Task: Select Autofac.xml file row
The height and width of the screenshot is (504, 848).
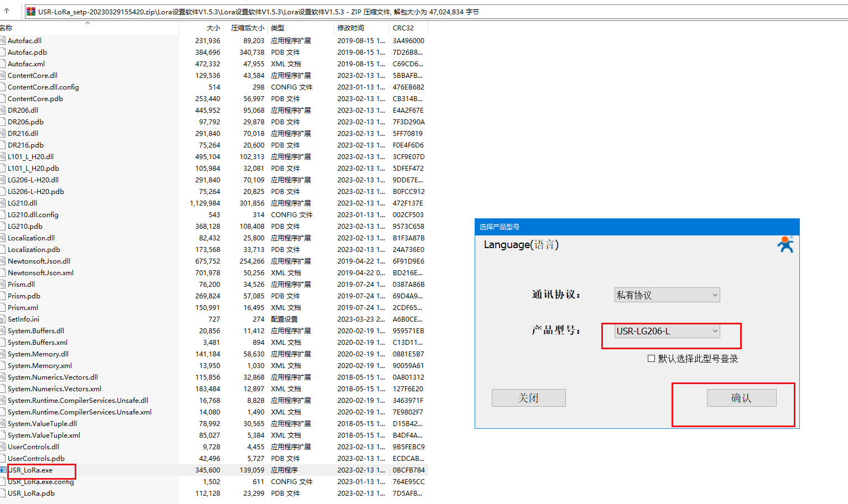Action: tap(26, 64)
